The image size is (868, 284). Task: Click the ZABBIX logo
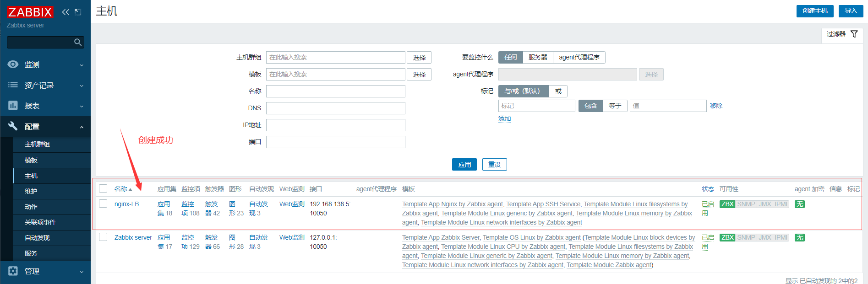pos(30,12)
